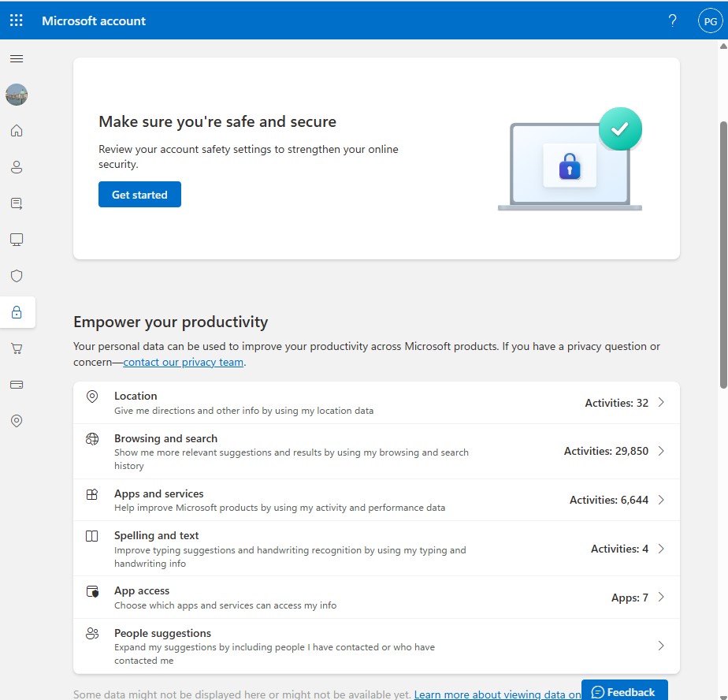Open the Devices monitor icon in sidebar
This screenshot has width=728, height=700.
(17, 240)
